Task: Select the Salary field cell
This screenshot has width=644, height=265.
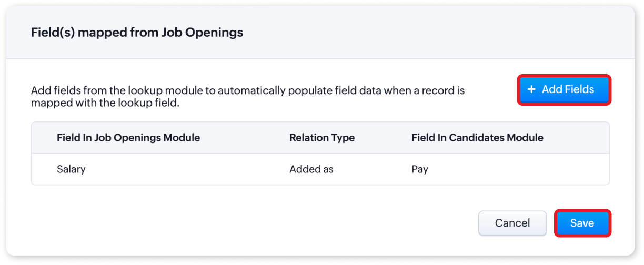Action: (71, 169)
